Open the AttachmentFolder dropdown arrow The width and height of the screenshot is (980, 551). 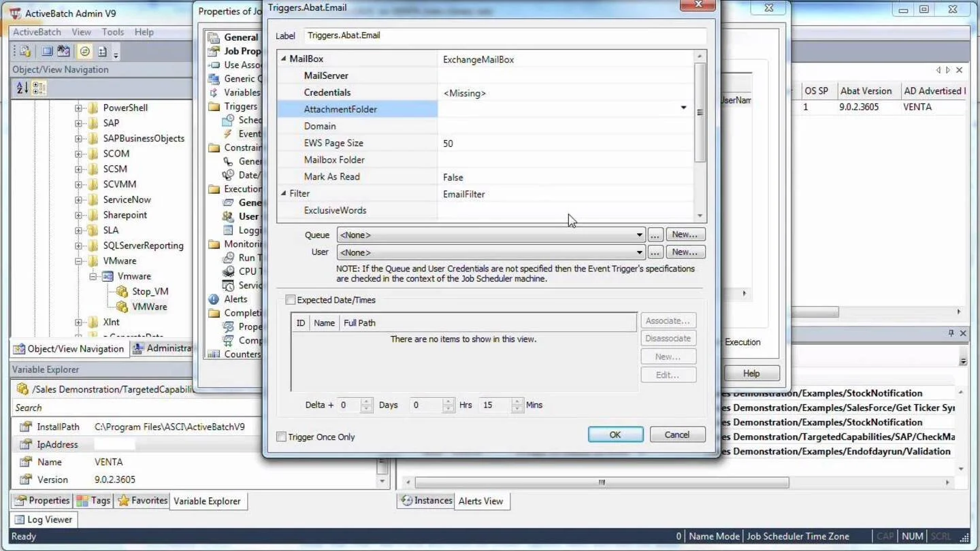(x=683, y=108)
